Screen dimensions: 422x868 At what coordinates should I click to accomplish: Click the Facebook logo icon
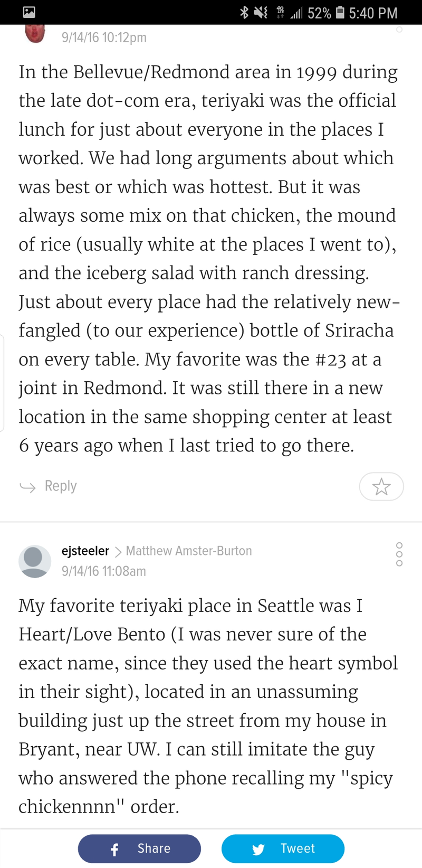click(x=114, y=849)
